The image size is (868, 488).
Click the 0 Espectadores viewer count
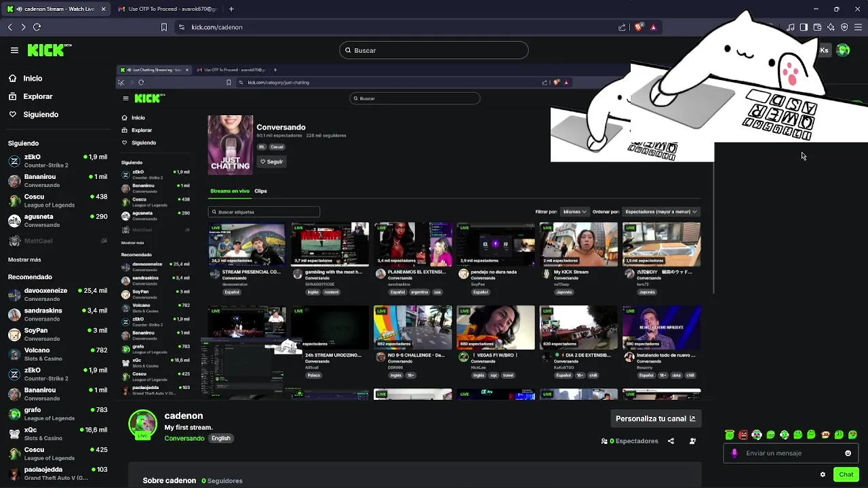(630, 441)
